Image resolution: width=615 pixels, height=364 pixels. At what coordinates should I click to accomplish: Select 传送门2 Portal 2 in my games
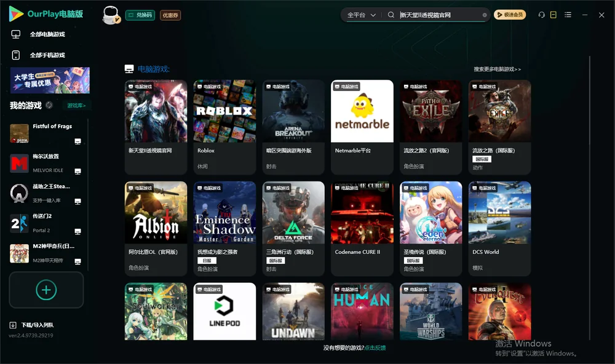pos(46,223)
